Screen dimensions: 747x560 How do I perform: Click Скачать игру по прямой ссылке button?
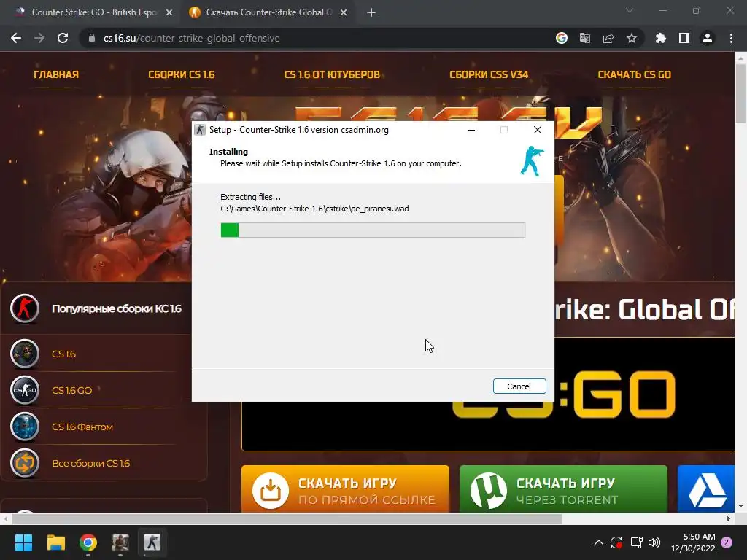click(345, 489)
